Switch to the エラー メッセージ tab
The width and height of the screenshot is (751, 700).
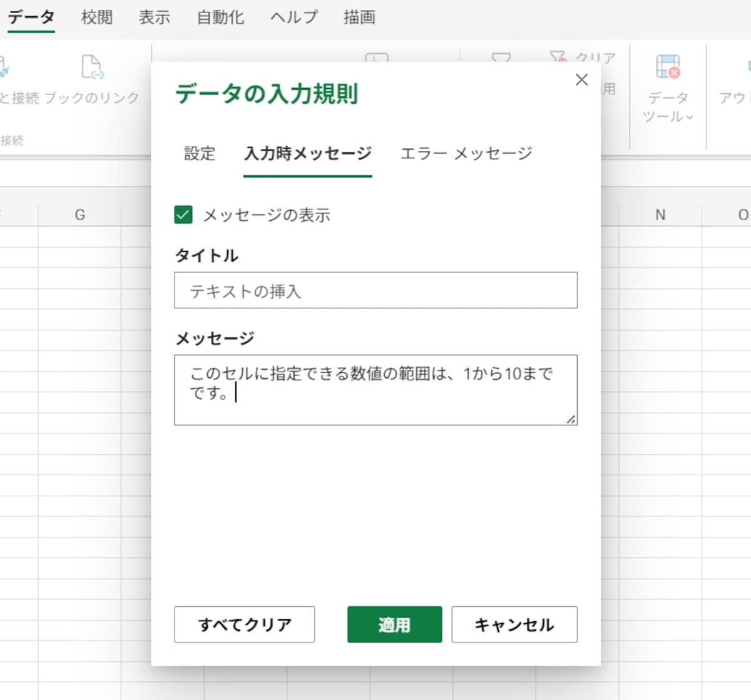coord(466,153)
